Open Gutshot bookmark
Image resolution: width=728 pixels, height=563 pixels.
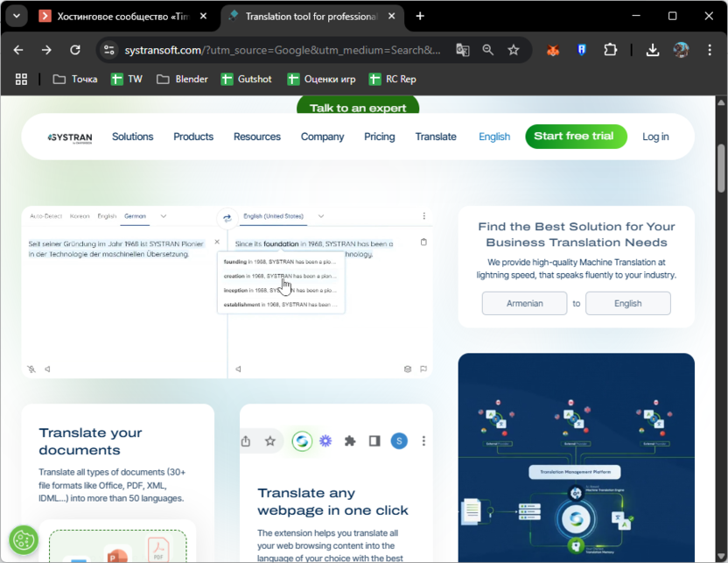[x=247, y=79]
